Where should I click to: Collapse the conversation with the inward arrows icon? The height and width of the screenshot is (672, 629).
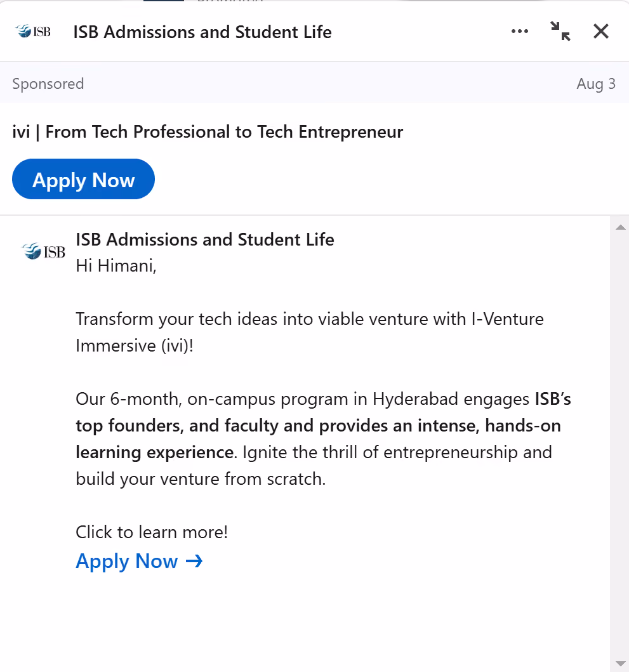560,31
